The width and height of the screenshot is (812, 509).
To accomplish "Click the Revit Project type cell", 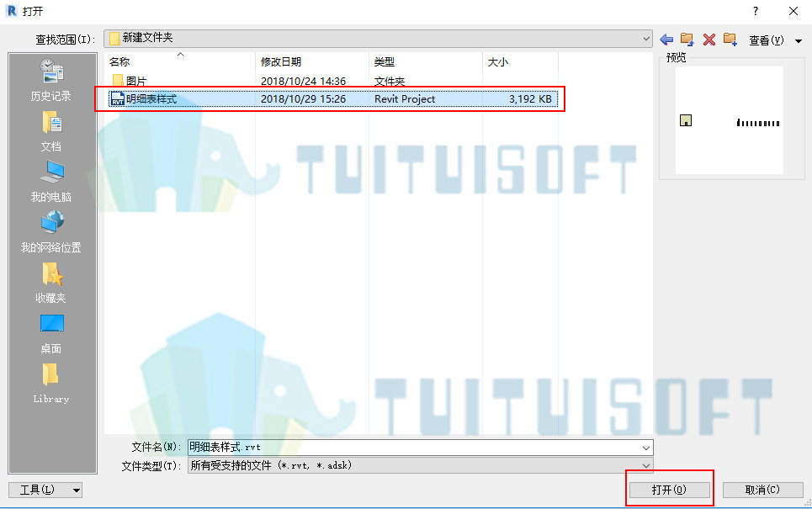I will pyautogui.click(x=405, y=99).
